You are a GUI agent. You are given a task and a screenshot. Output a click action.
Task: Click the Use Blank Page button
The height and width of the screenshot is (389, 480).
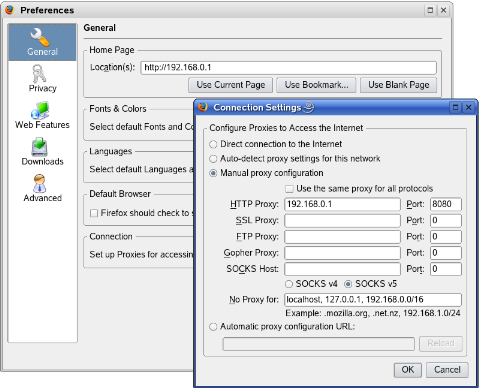pos(398,85)
